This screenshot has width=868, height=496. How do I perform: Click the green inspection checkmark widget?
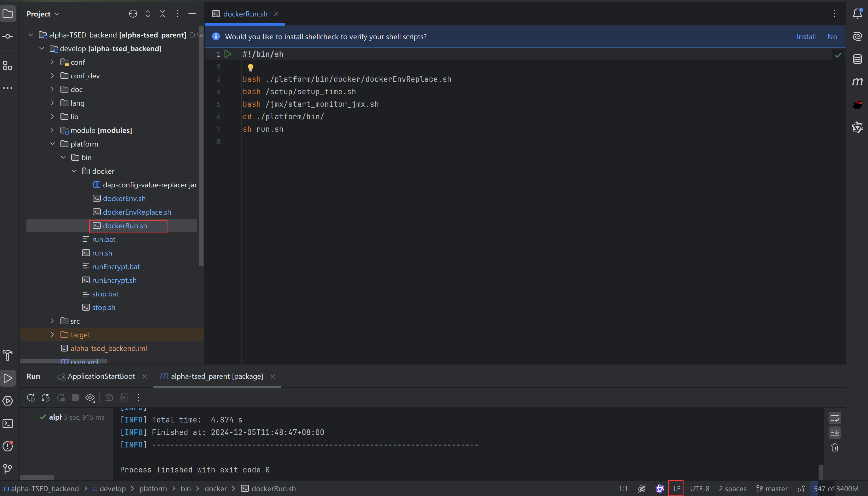click(x=838, y=55)
